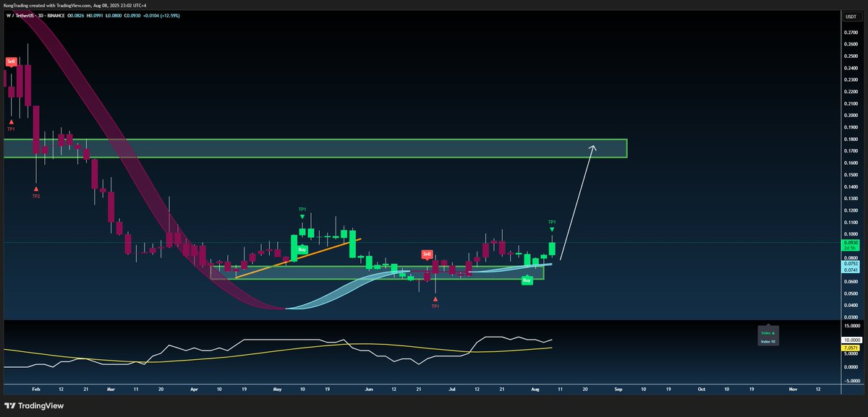Click the white 10.0000 indicator value label
This screenshot has height=417, width=868.
point(851,340)
